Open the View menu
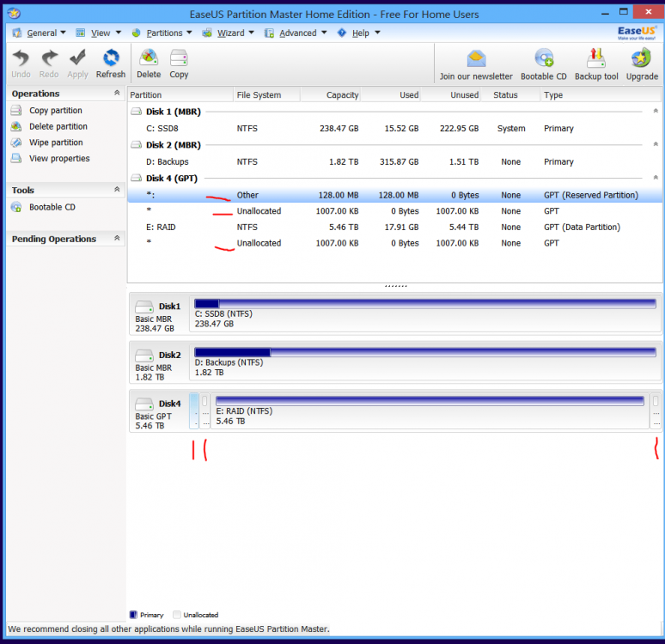665x644 pixels. pyautogui.click(x=99, y=33)
